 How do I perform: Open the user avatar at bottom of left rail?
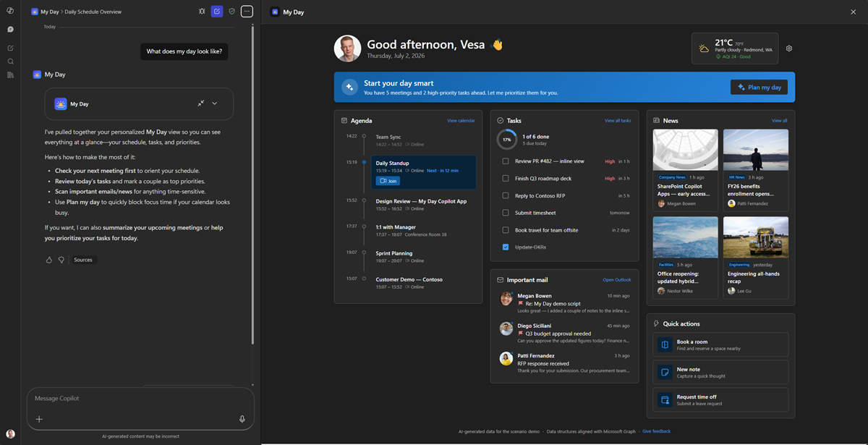(10, 434)
